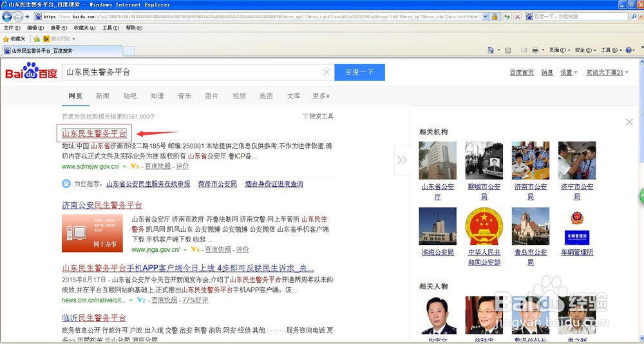Open the 编辑 menu
Image resolution: width=644 pixels, height=344 pixels.
point(35,28)
